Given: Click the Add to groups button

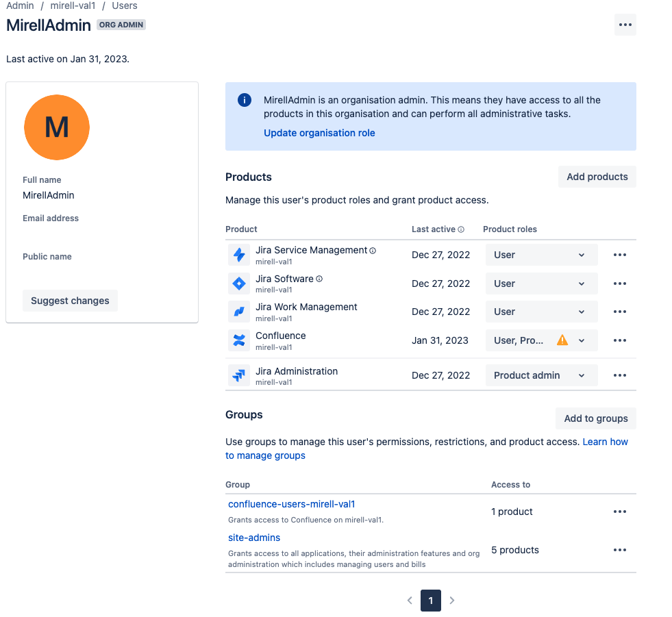Looking at the screenshot, I should pyautogui.click(x=596, y=418).
